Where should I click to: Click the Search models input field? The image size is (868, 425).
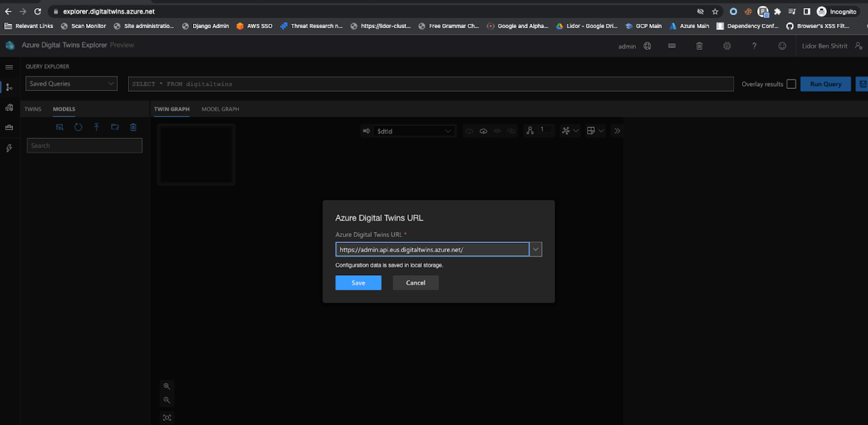click(x=85, y=145)
